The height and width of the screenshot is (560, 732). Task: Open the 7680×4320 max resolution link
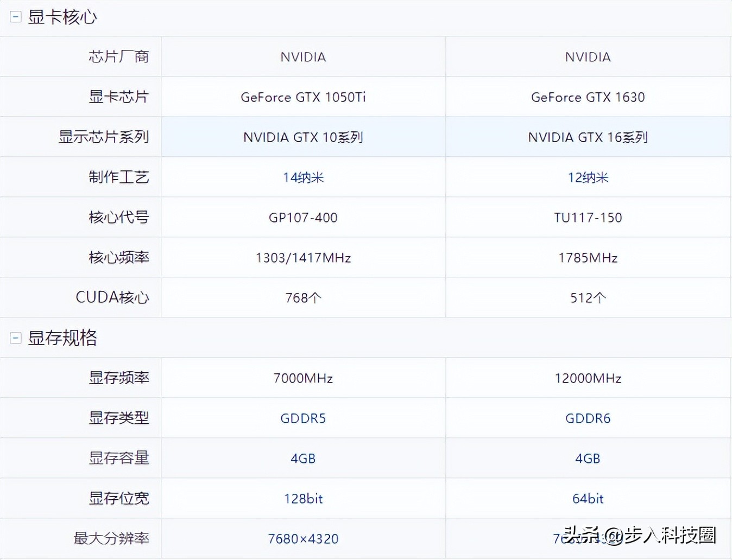302,538
